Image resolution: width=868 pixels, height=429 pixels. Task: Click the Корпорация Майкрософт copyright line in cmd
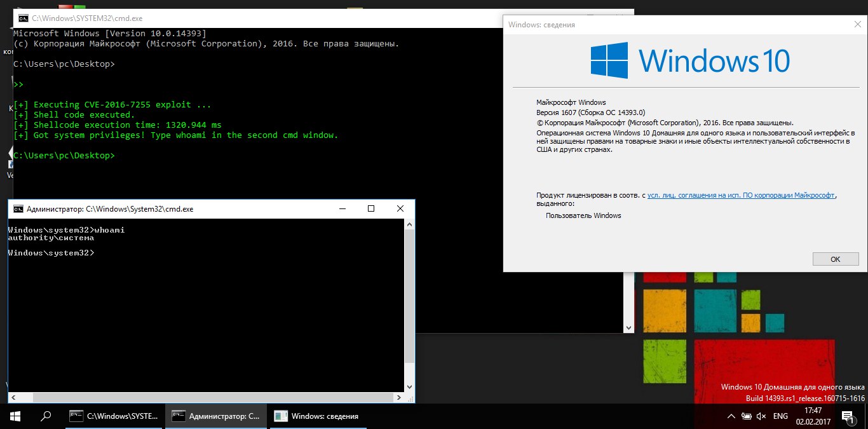coord(207,43)
